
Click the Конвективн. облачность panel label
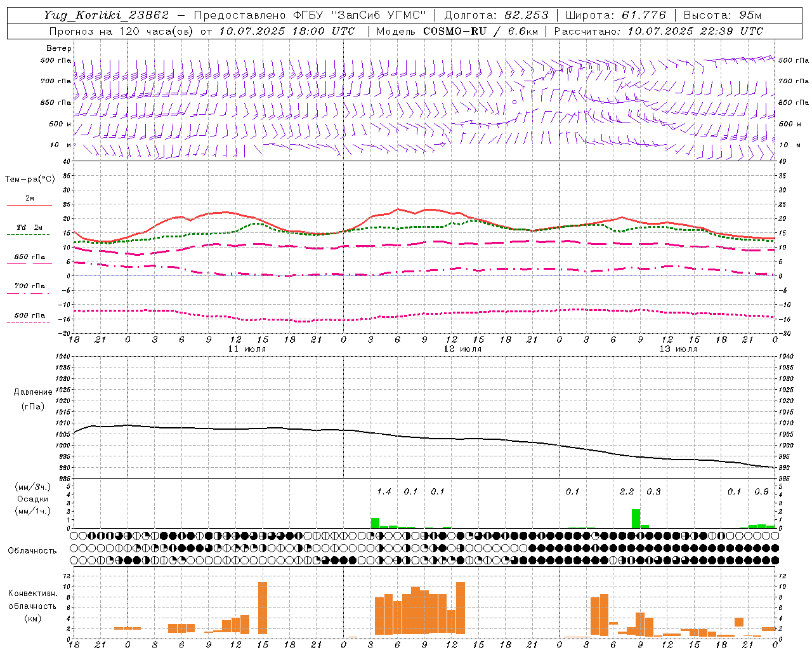pos(32,600)
